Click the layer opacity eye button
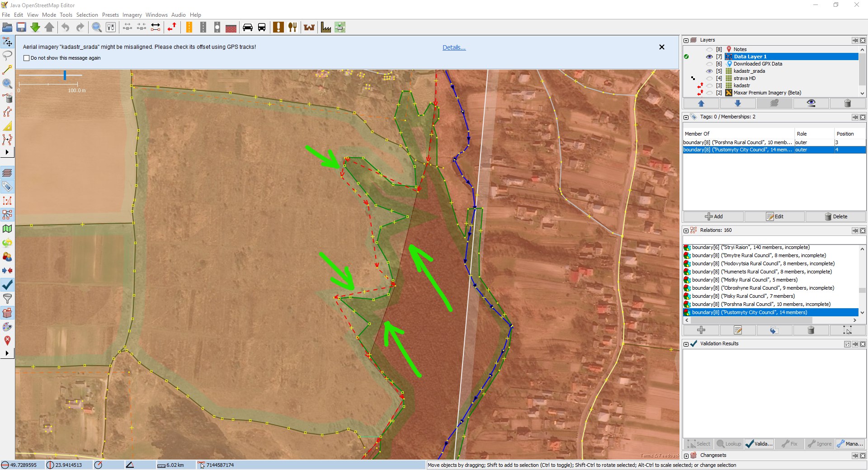Viewport: 868px width, 470px height. tap(811, 103)
